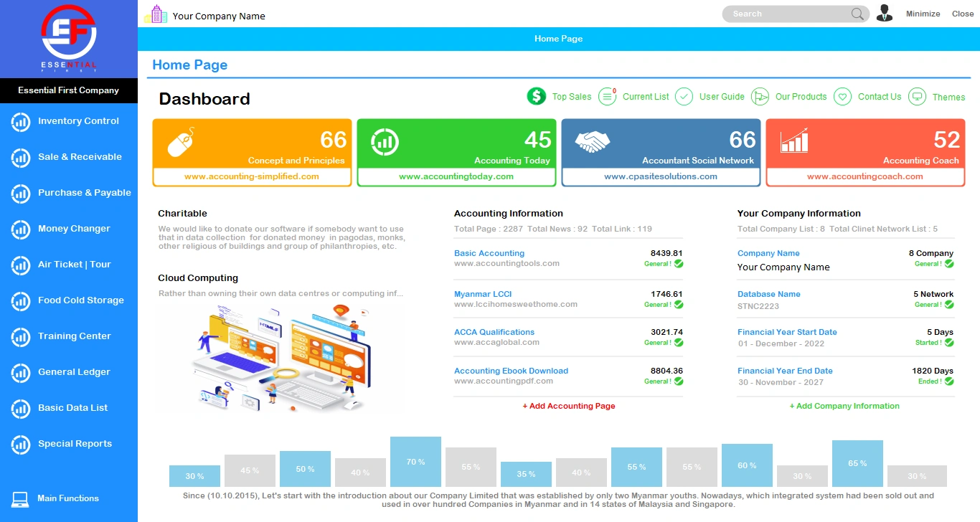This screenshot has height=522, width=980.
Task: Click growth chart icon on Accounting Coach card
Action: (x=794, y=141)
